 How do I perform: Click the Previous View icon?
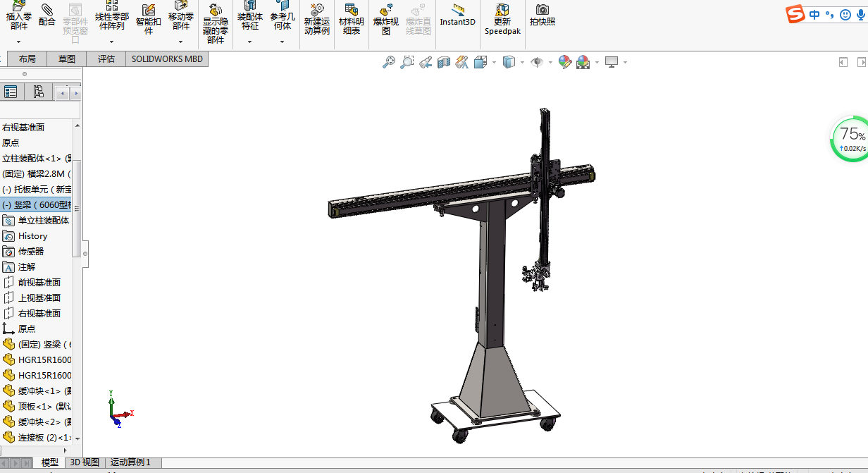click(x=426, y=62)
